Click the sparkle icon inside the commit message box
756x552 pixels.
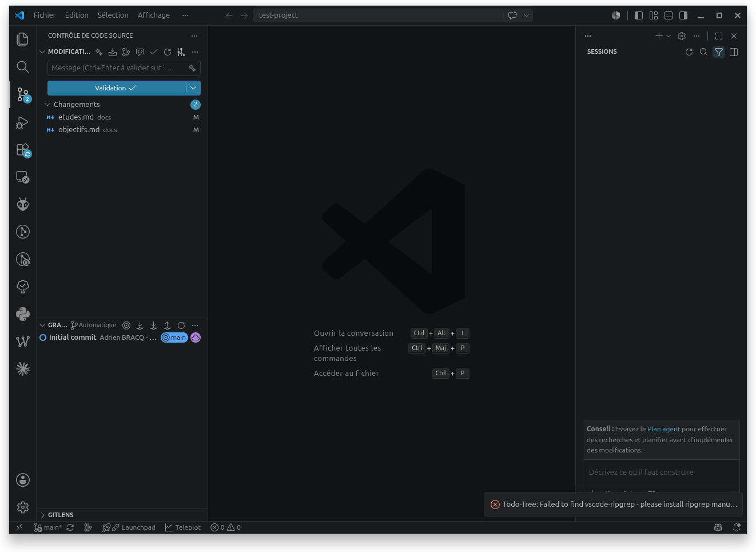192,68
